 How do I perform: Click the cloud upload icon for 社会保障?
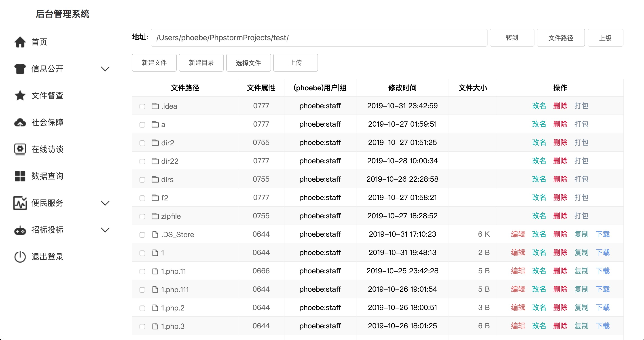click(x=20, y=123)
